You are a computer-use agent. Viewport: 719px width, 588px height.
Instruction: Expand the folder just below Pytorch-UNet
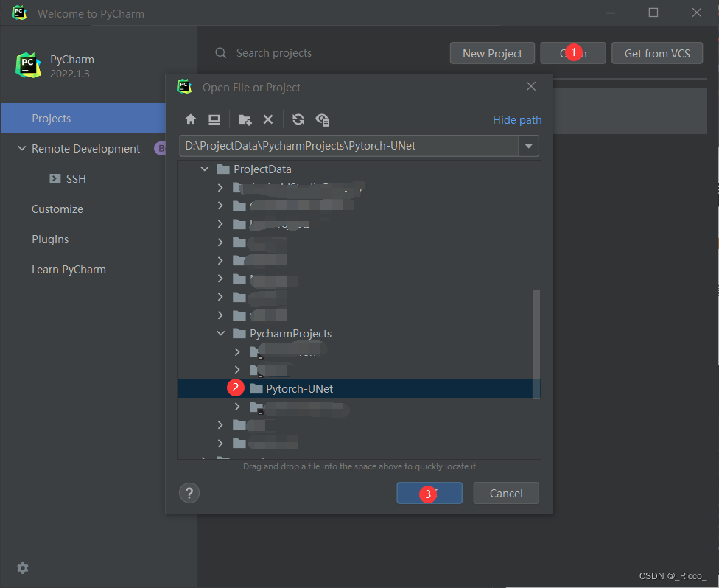[237, 407]
